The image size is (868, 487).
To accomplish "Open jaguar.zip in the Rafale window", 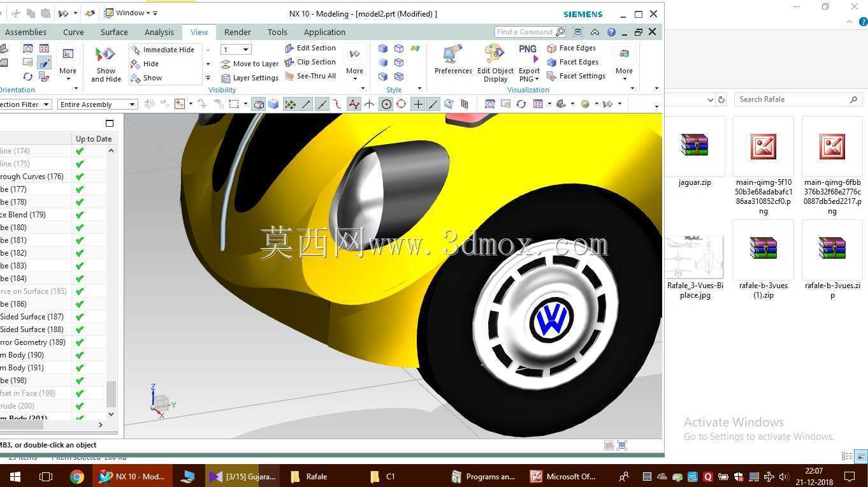I will click(x=695, y=153).
